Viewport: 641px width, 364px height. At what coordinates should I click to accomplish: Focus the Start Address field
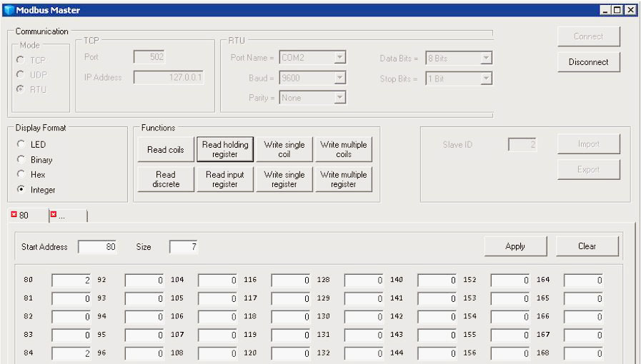coord(97,246)
